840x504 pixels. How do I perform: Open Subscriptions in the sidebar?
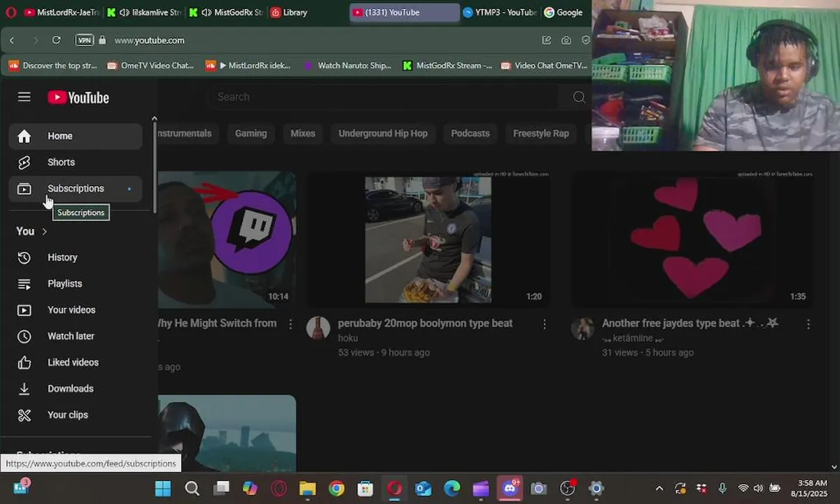tap(76, 188)
